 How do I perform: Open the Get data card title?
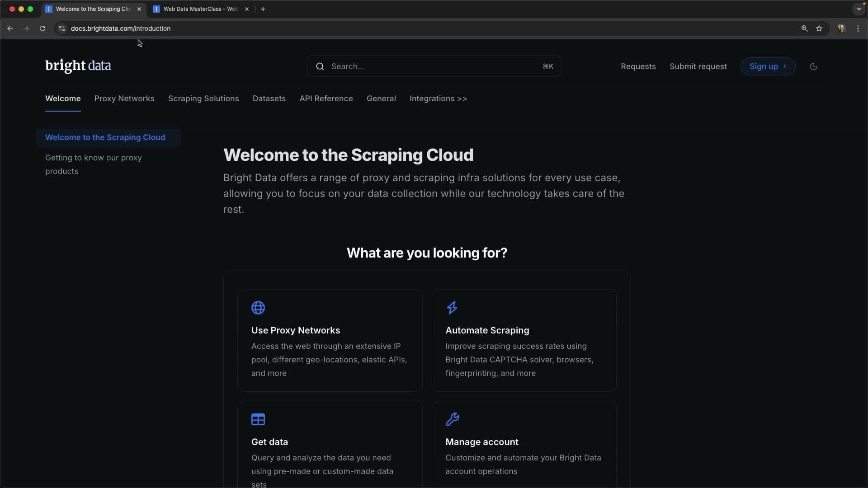pos(269,442)
